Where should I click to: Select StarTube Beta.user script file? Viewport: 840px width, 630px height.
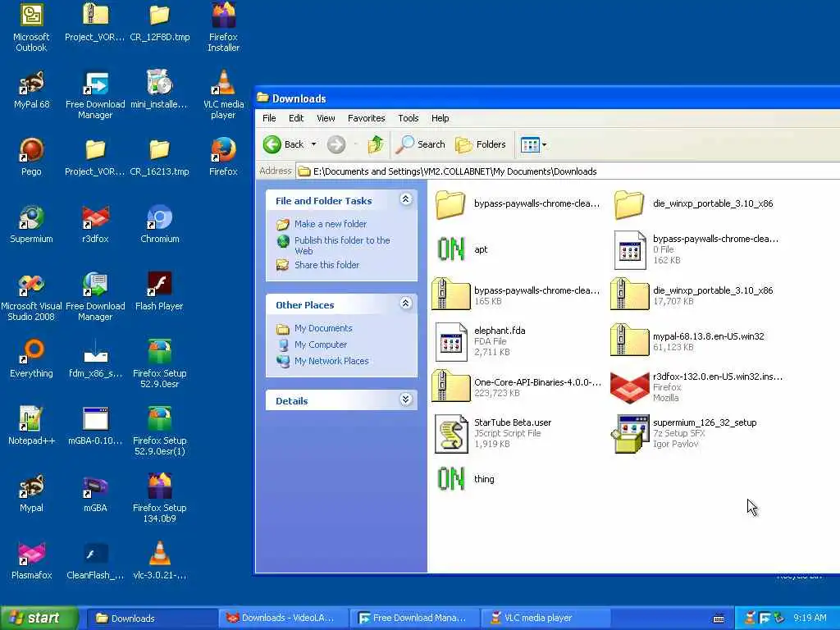tap(493, 433)
